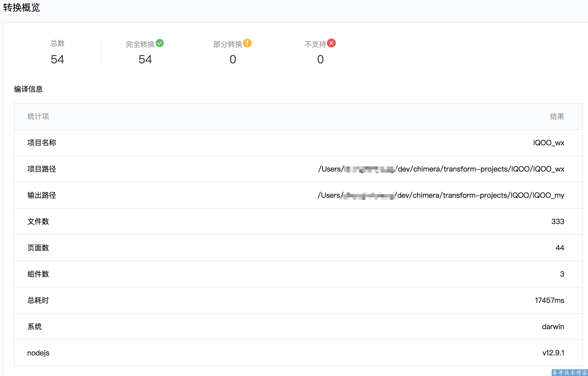Select the 系统 row label
588x376 pixels.
(x=35, y=327)
